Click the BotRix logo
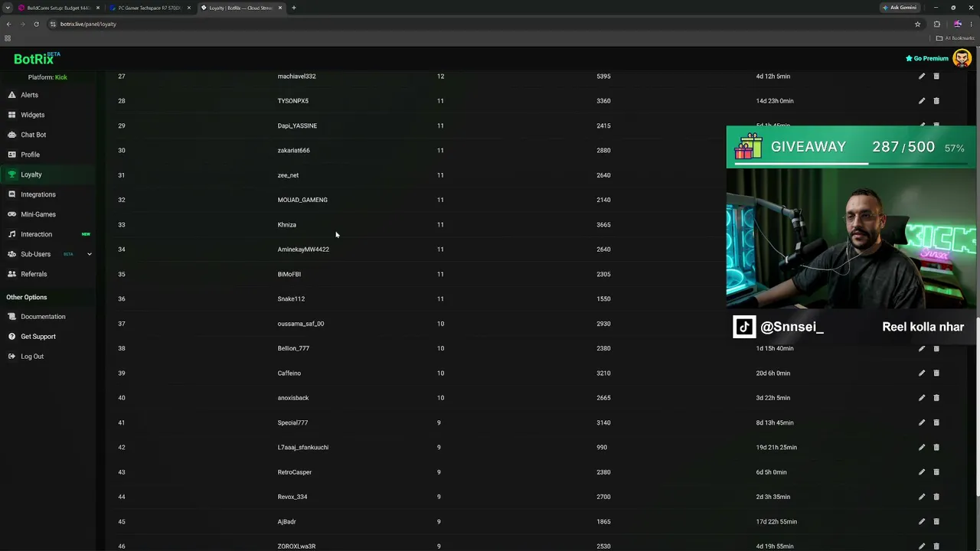The height and width of the screenshot is (551, 980). [37, 58]
